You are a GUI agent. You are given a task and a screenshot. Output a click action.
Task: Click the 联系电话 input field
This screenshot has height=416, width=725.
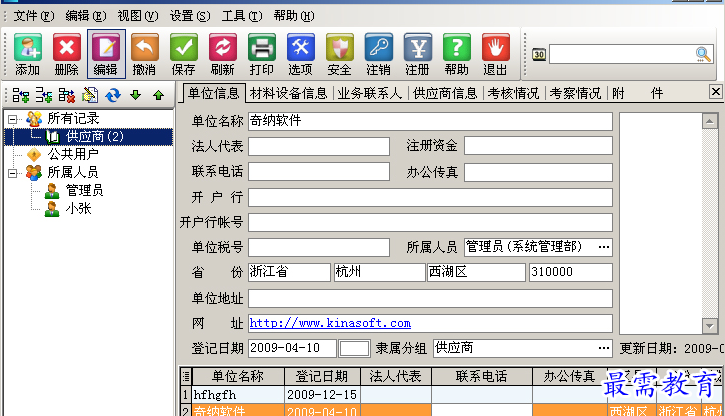(319, 172)
